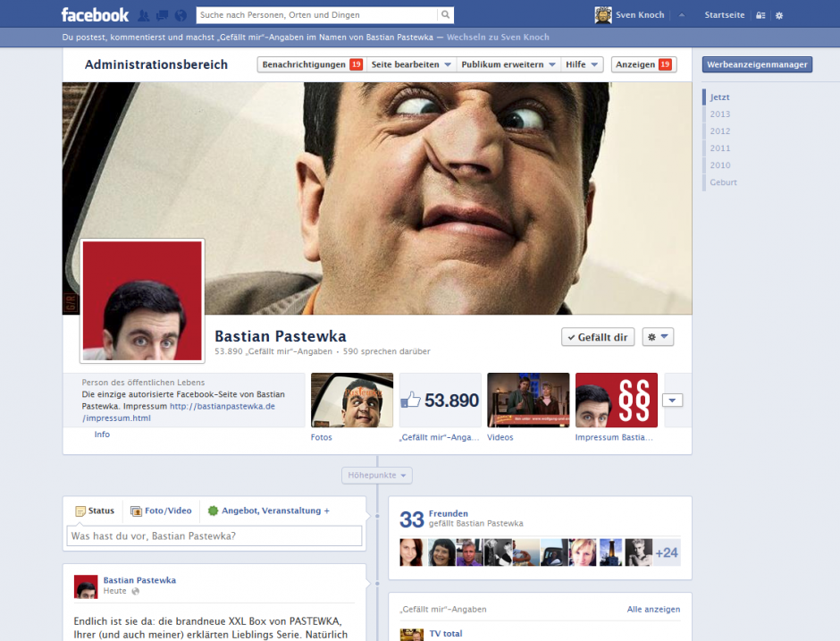Click Wechseln zu Sven Knoch link
This screenshot has height=641, width=840.
pos(498,37)
